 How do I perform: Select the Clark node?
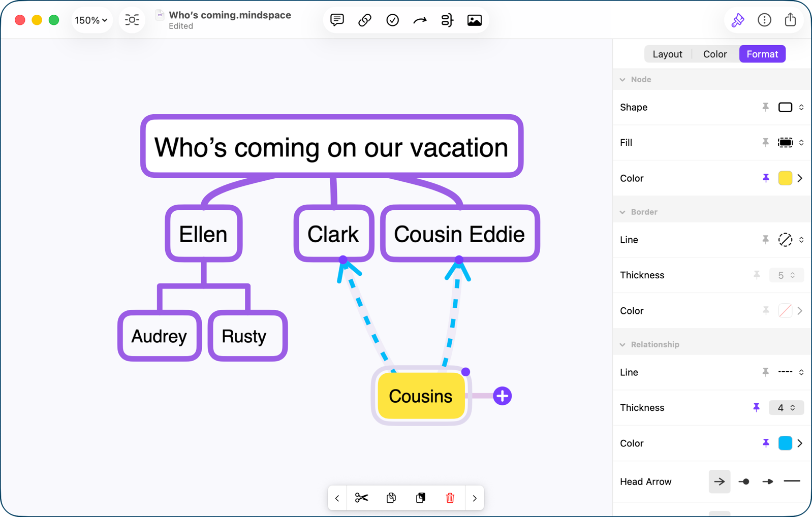[334, 234]
